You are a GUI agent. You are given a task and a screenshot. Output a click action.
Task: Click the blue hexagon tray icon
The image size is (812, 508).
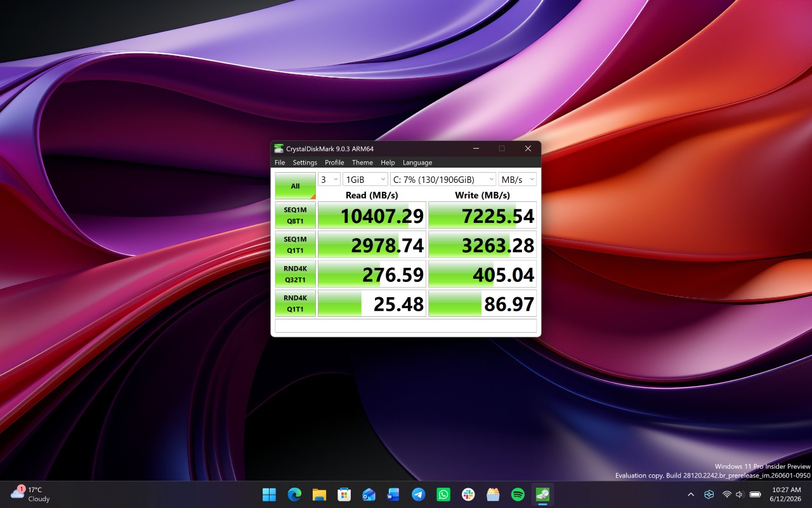pyautogui.click(x=709, y=494)
